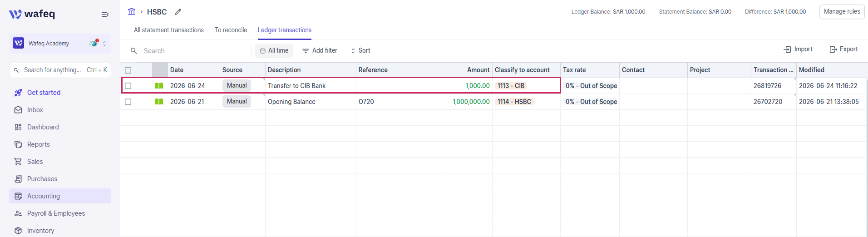This screenshot has height=237, width=868.
Task: Open tax rate for Transfer to CIB Bank
Action: point(591,86)
